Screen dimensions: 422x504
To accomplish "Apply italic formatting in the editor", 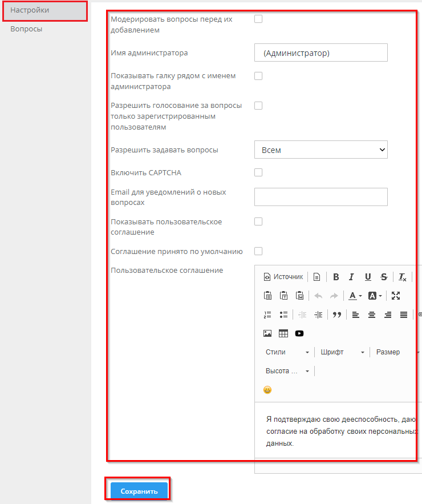I will (x=351, y=277).
